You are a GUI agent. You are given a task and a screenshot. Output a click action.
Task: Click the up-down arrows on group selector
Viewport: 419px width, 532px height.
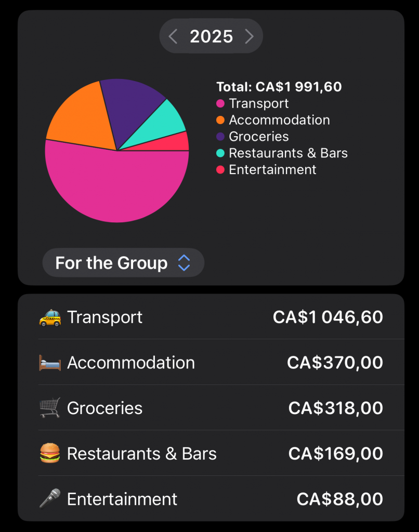(x=184, y=263)
